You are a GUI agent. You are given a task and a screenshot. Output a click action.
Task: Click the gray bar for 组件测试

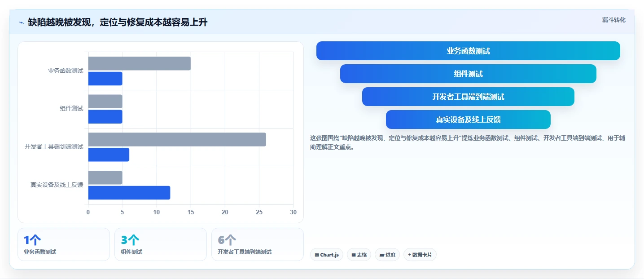[x=105, y=102]
